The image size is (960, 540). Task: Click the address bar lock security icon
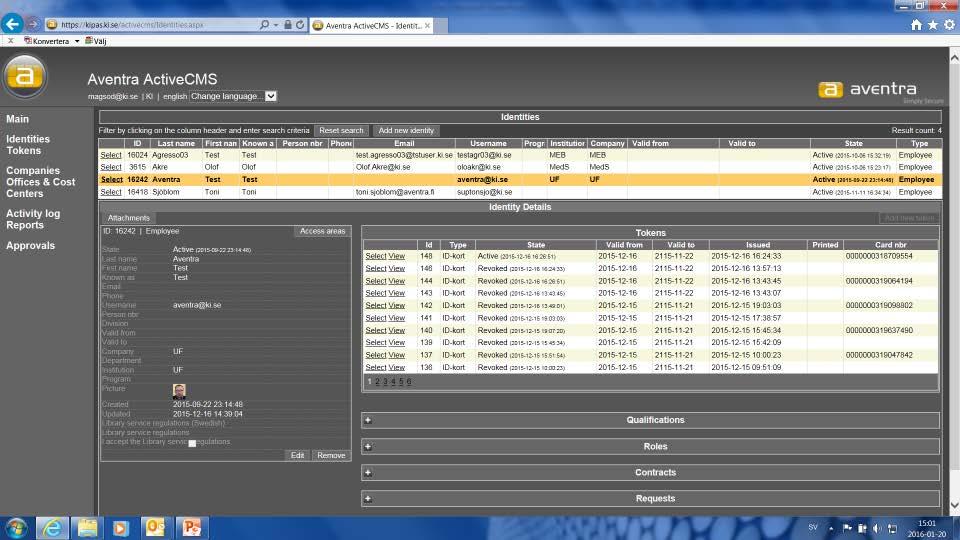click(x=287, y=25)
